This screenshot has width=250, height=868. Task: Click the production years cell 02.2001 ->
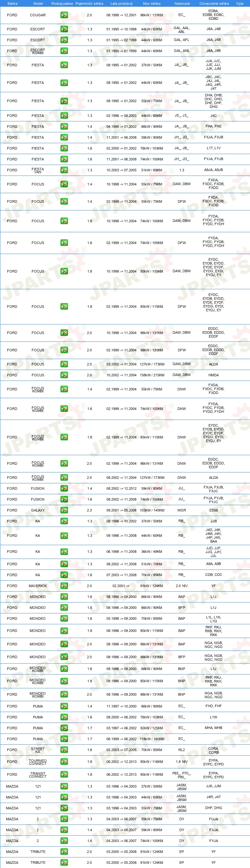[121, 586]
